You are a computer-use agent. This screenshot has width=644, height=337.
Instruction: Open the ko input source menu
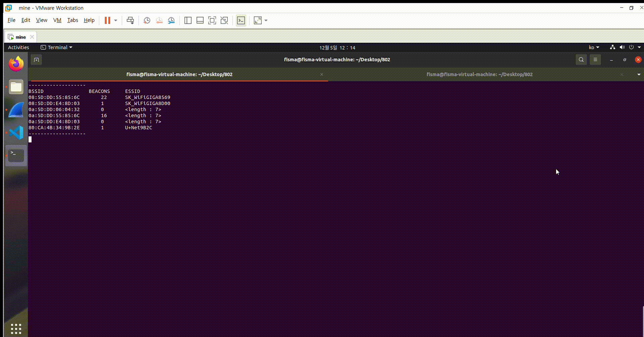coord(594,47)
